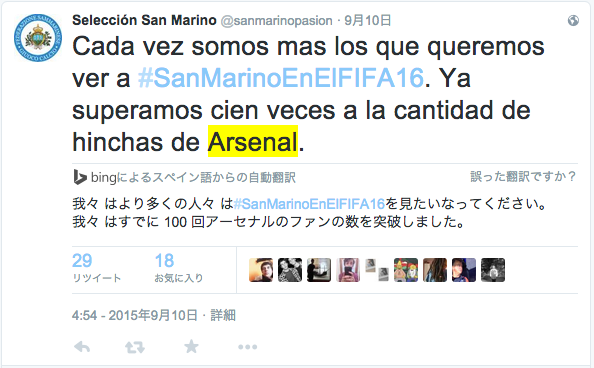Click the first user avatar thumbnail
Screen dimensions: 594x368
click(261, 270)
